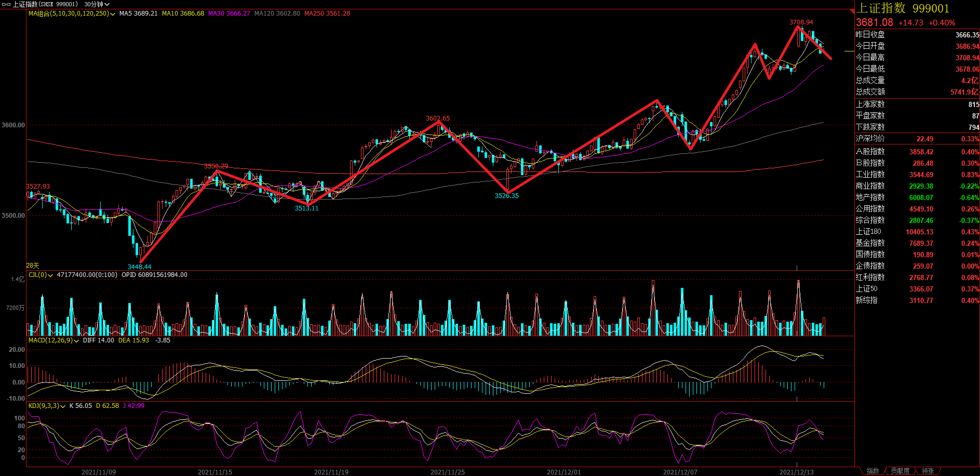Open the CJL(0) volume indicator dropdown
Screen dimensions: 980x476
(50, 275)
